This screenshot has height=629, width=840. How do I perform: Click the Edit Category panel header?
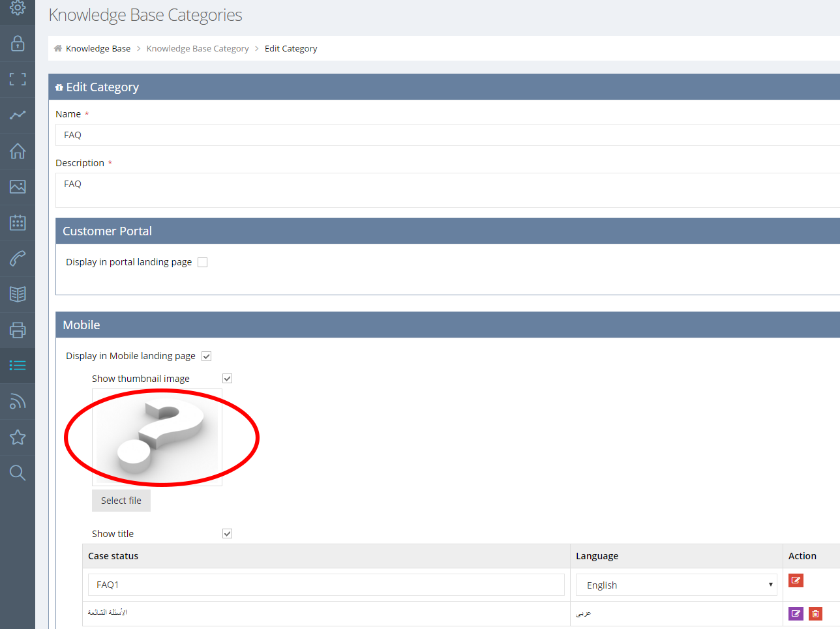coord(444,87)
